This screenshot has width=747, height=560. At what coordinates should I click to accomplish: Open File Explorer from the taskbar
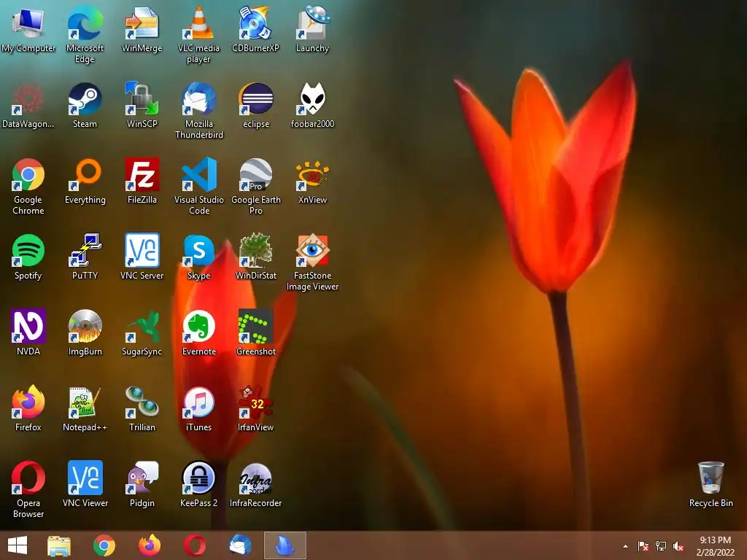pyautogui.click(x=59, y=545)
